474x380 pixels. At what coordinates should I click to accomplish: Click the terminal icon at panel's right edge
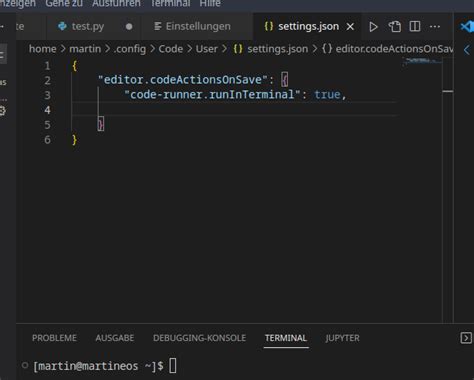[x=466, y=338]
